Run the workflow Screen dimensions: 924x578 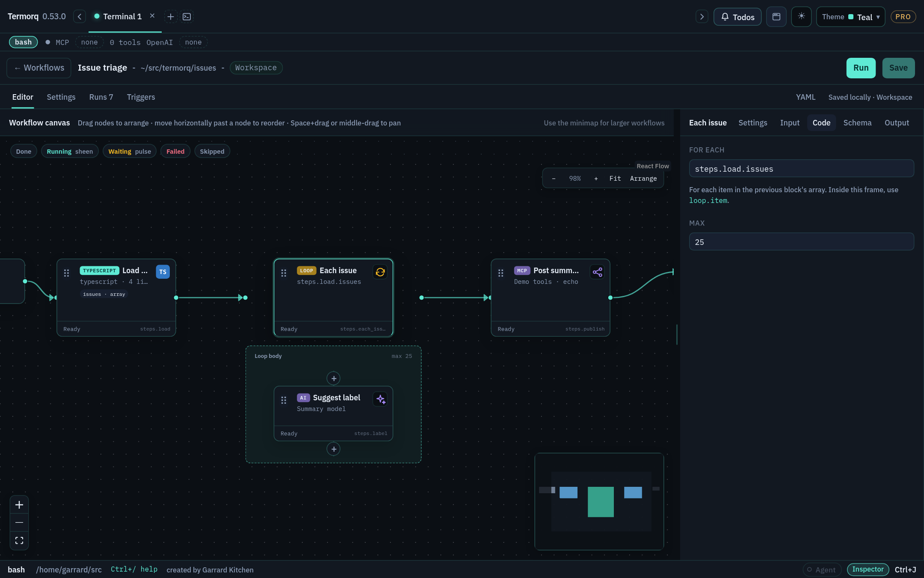861,68
